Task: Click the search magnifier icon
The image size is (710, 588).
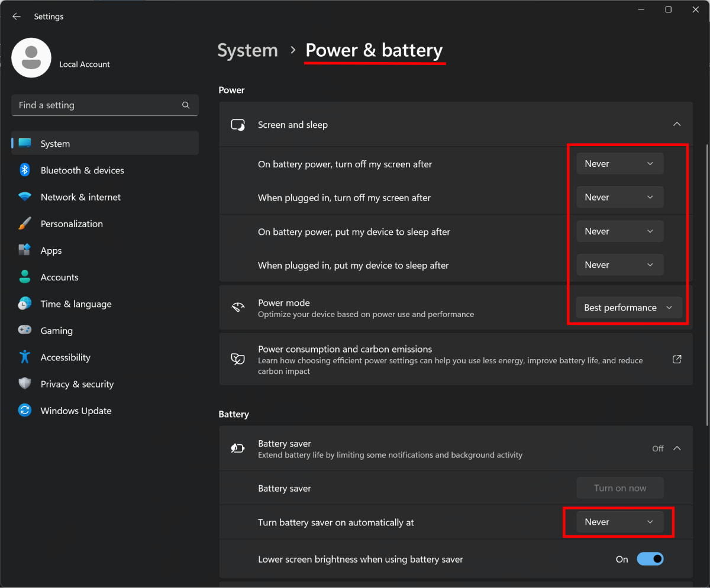Action: click(x=186, y=105)
